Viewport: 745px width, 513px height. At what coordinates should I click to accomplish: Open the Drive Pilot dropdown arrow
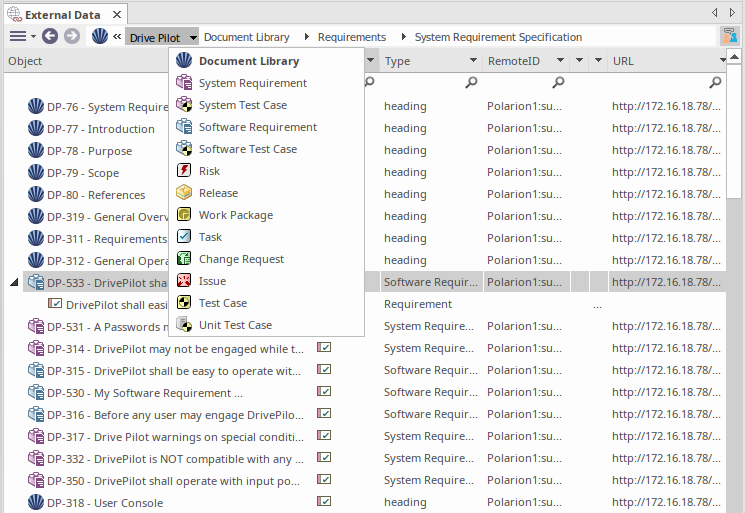pos(192,38)
